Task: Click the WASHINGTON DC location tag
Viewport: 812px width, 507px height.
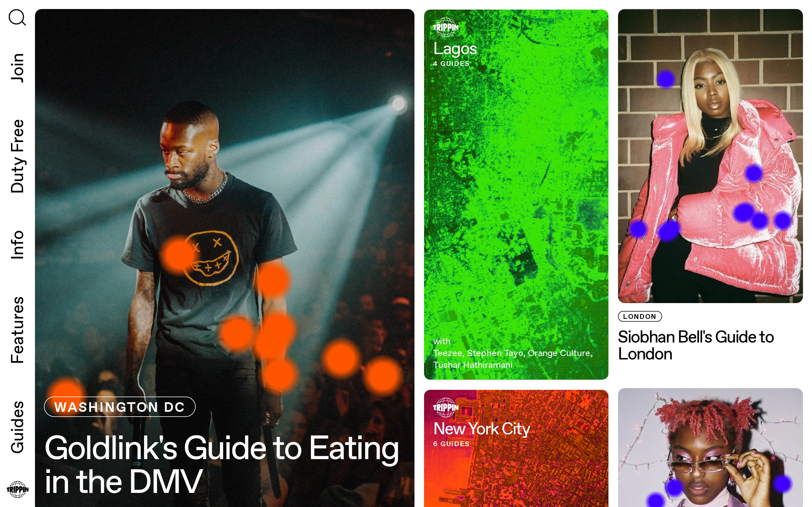Action: point(120,407)
